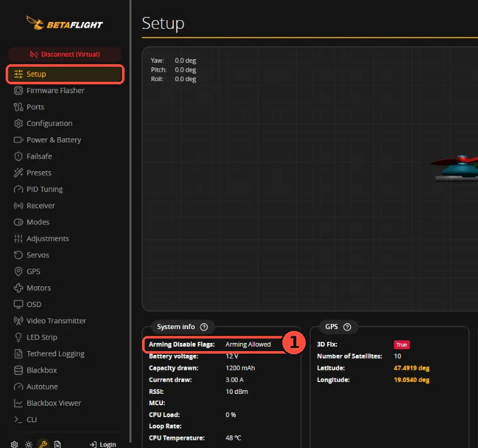
Task: Click the 3D Fix True badge
Action: tap(401, 345)
